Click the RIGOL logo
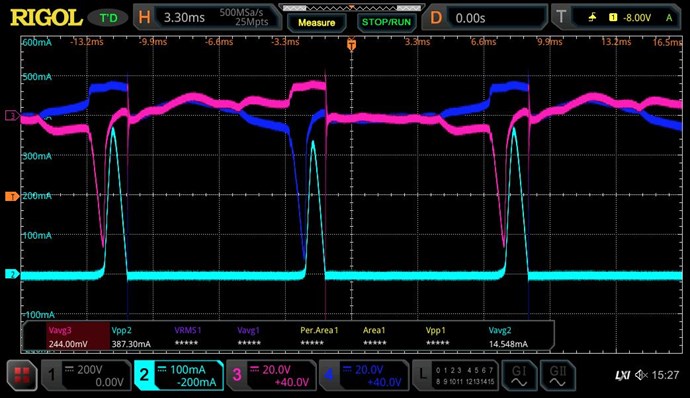Viewport: 690px width, 398px height. pyautogui.click(x=46, y=18)
